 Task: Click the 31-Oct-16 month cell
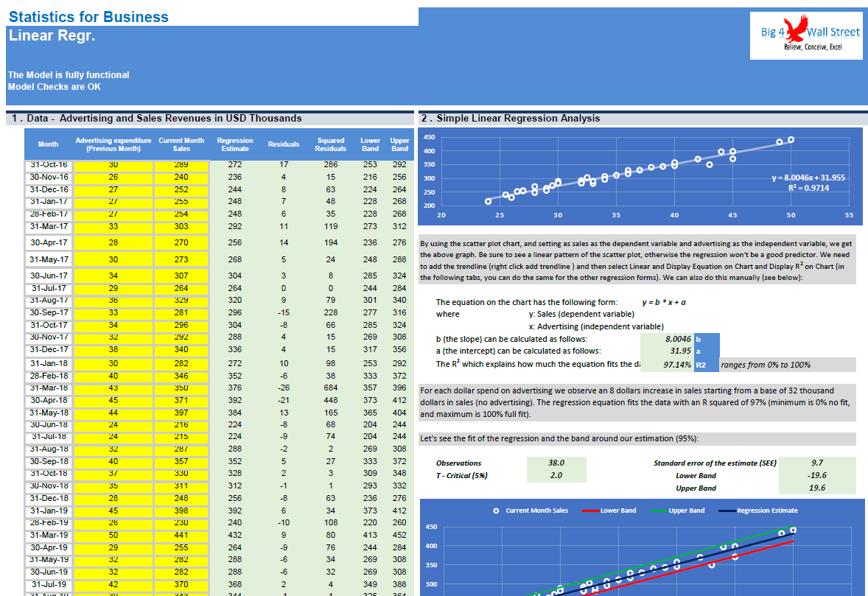[x=49, y=165]
